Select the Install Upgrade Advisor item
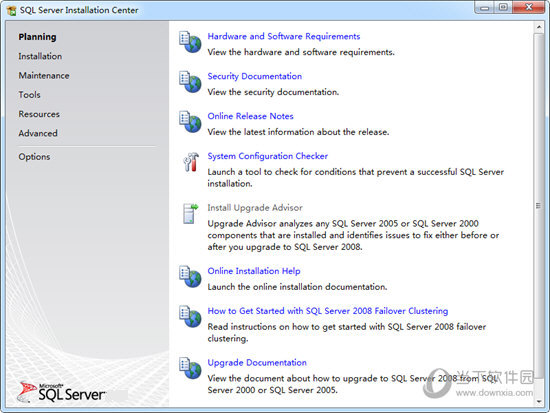Image resolution: width=550 pixels, height=413 pixels. coord(255,208)
